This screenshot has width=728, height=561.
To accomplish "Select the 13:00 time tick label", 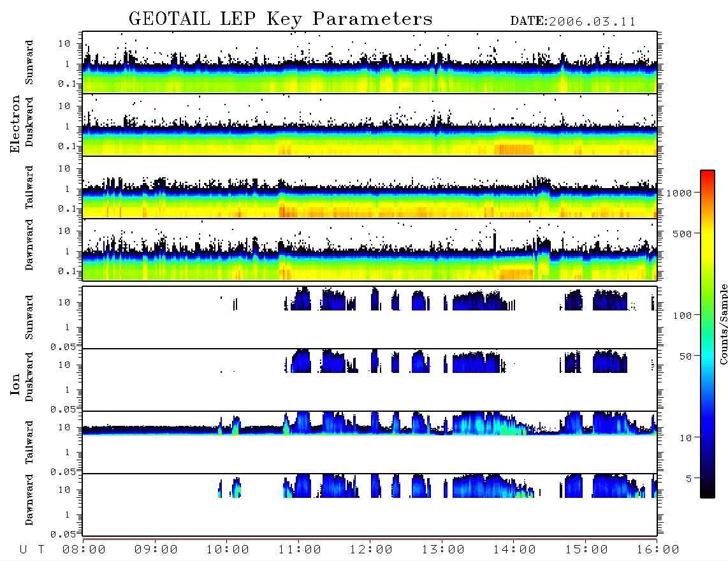I will (443, 550).
